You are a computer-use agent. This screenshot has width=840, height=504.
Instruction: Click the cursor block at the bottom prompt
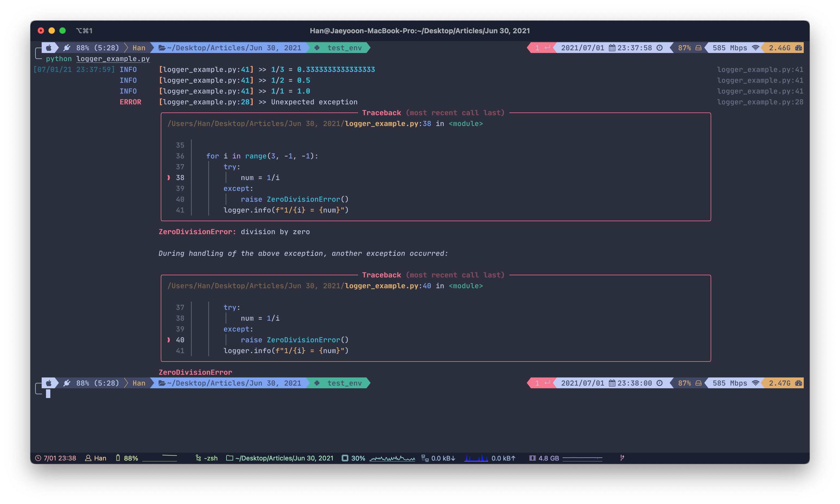48,394
